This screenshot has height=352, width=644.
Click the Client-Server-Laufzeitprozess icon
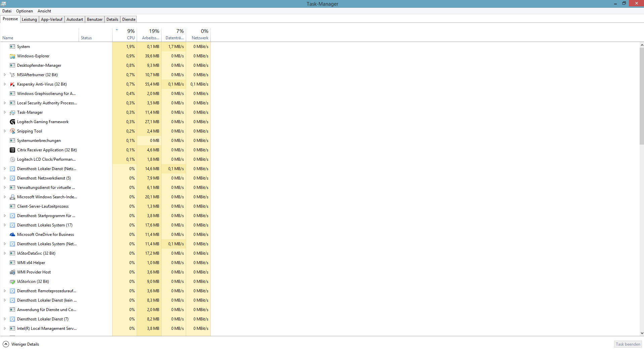tap(12, 206)
